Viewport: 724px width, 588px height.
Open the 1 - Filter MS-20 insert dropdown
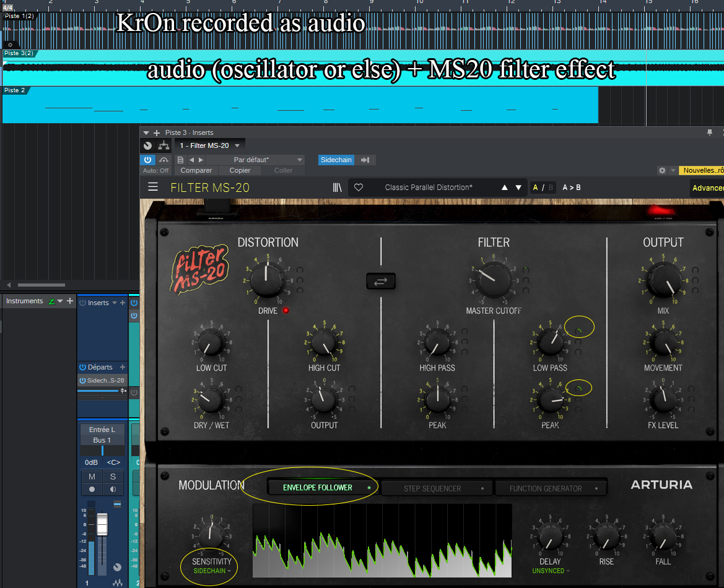click(x=209, y=145)
